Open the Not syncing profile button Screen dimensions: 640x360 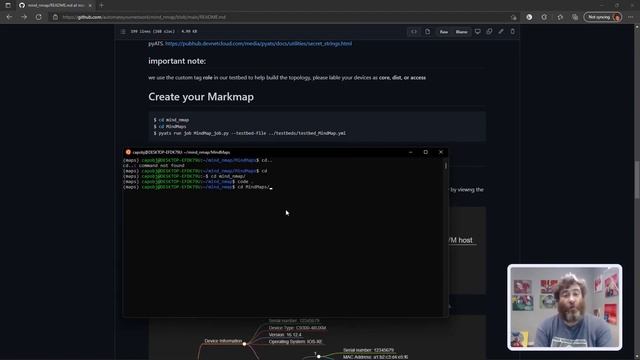tap(603, 17)
